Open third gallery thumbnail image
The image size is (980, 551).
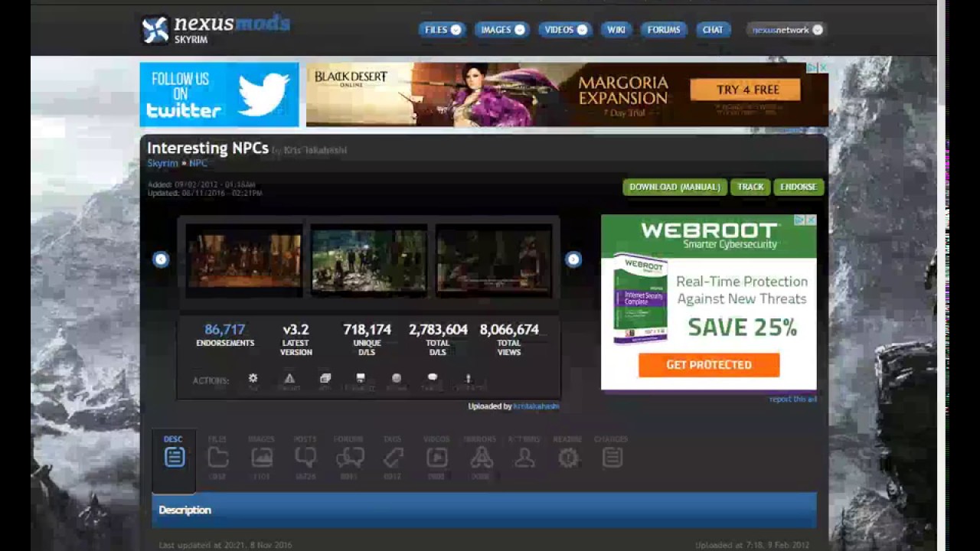coord(494,260)
